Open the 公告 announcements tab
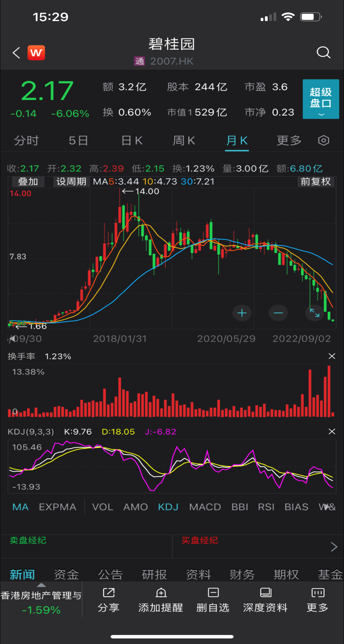344x644 pixels. point(110,574)
